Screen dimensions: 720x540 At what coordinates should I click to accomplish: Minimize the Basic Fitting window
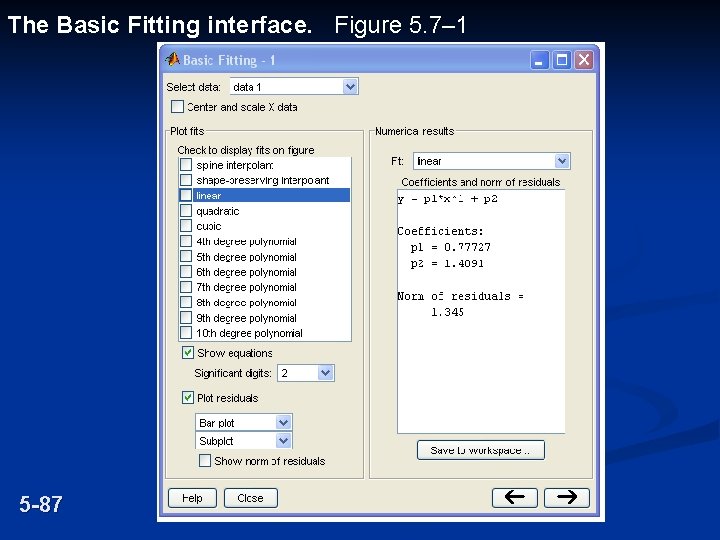pos(540,60)
